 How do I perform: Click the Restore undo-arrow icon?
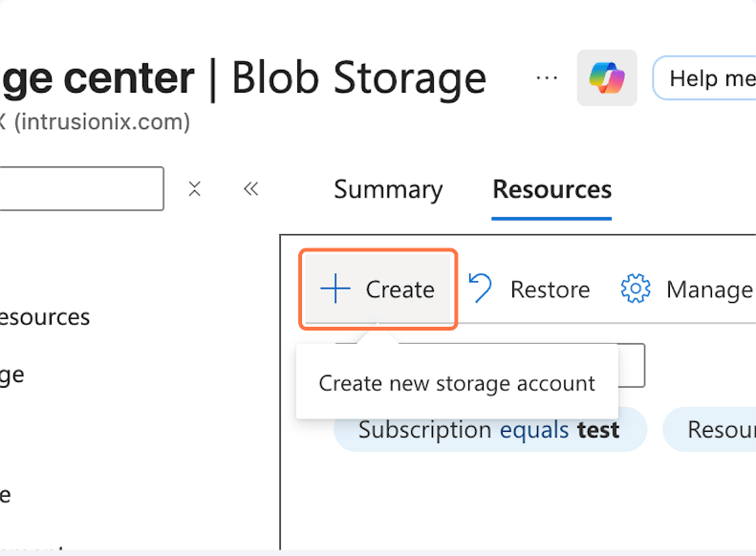coord(481,289)
